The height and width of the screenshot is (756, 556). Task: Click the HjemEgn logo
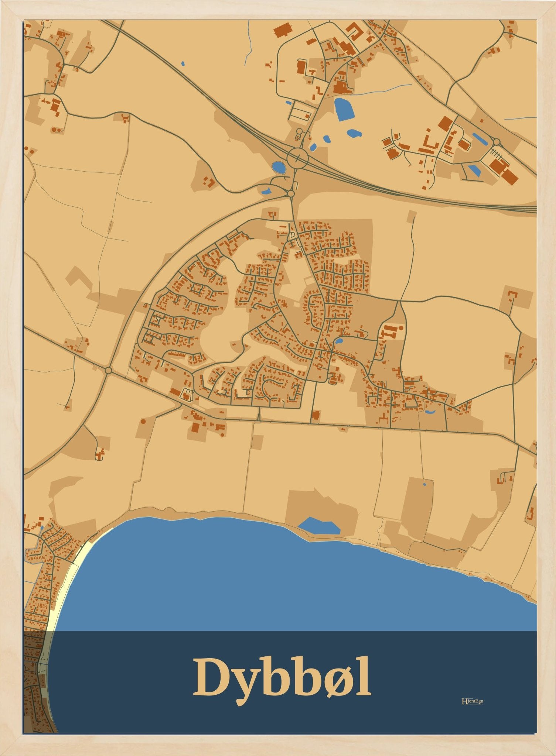coord(473,701)
